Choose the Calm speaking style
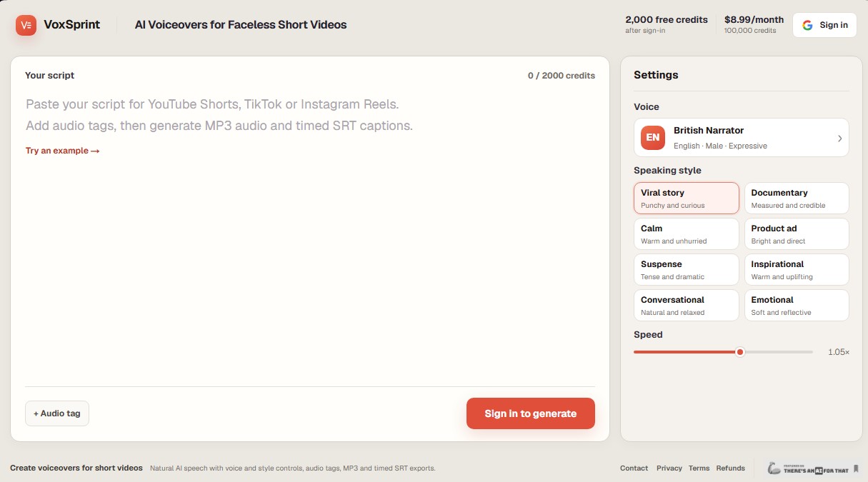This screenshot has height=482, width=868. [x=686, y=234]
